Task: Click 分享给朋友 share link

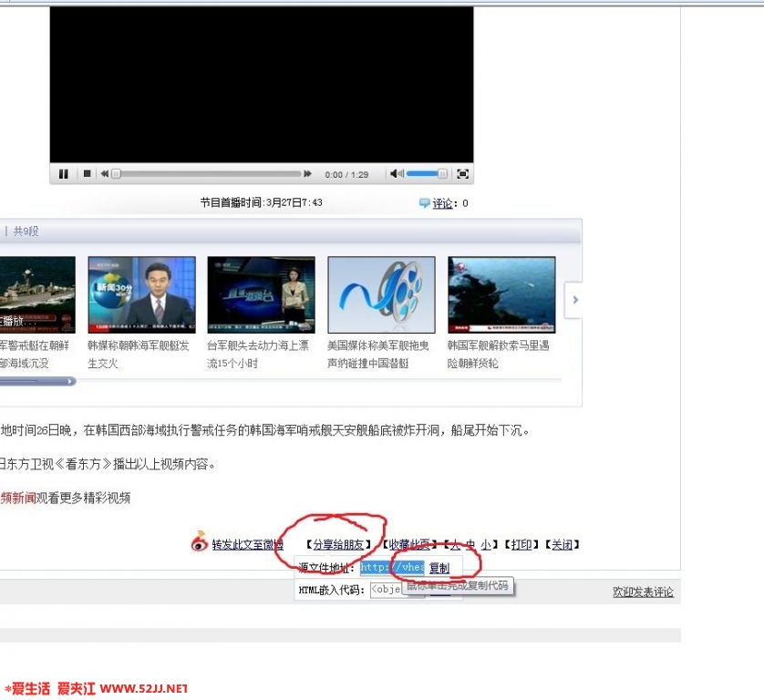Action: [x=337, y=544]
